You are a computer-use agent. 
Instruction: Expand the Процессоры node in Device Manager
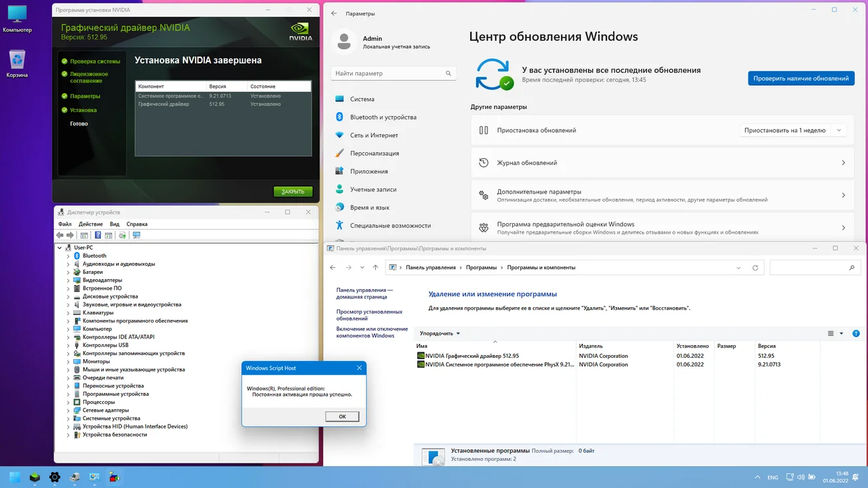pos(68,402)
